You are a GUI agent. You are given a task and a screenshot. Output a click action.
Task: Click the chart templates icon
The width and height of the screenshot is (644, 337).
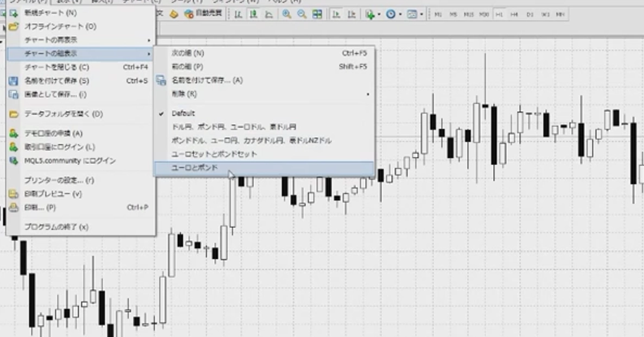click(x=412, y=15)
